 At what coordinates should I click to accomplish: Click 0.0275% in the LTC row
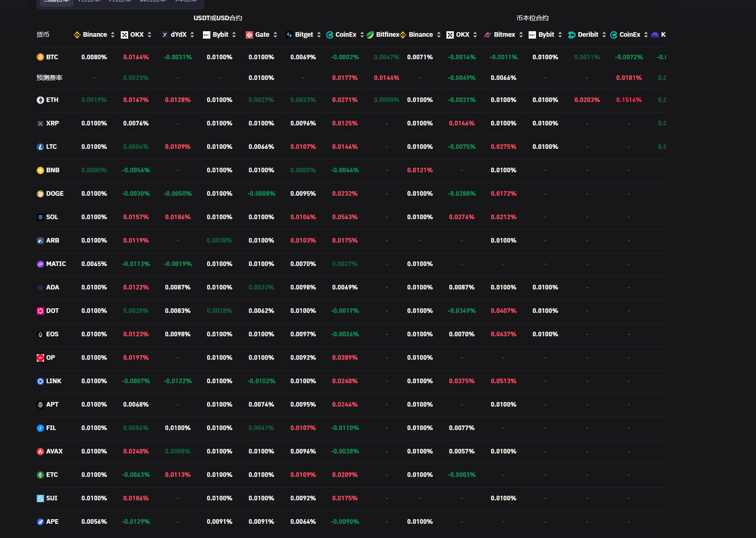pos(503,147)
